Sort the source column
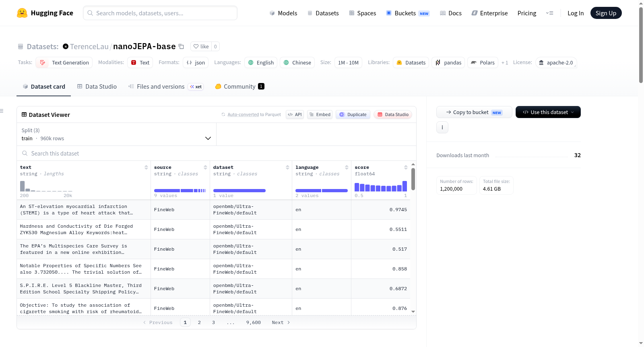This screenshot has height=347, width=644. click(x=205, y=167)
